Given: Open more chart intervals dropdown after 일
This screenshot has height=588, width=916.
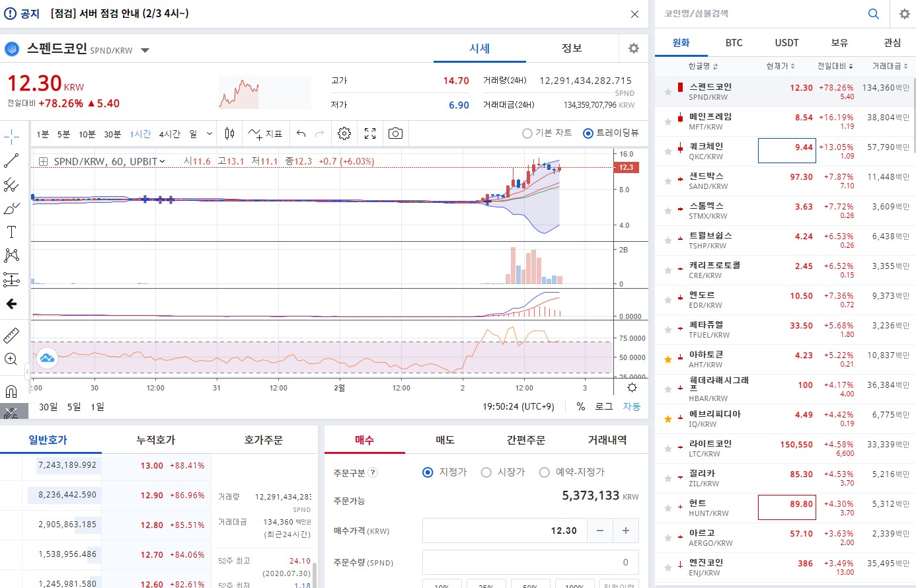Looking at the screenshot, I should point(210,133).
